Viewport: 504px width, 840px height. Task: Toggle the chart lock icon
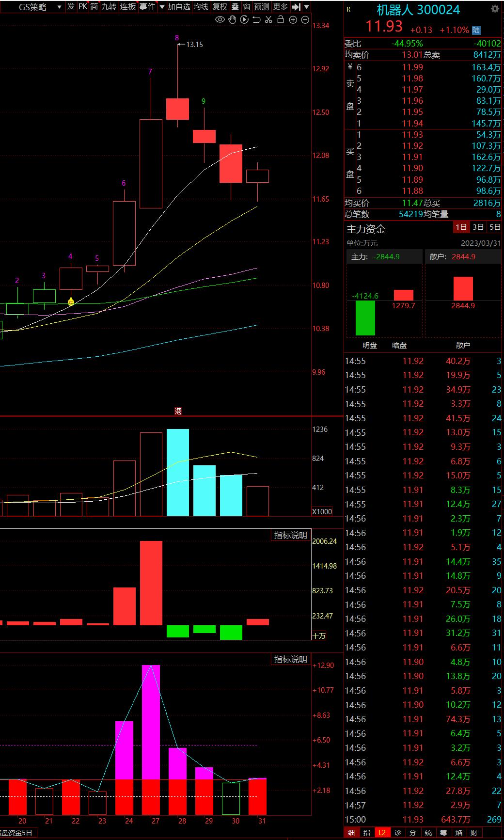coord(280,20)
